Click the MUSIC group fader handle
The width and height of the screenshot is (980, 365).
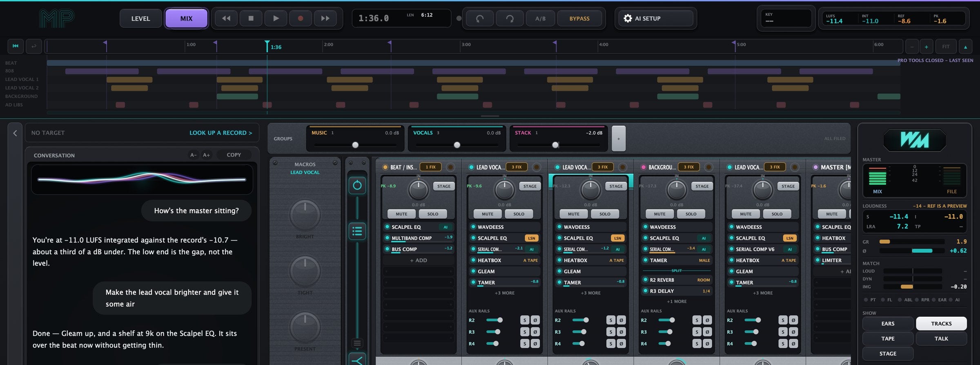tap(355, 145)
